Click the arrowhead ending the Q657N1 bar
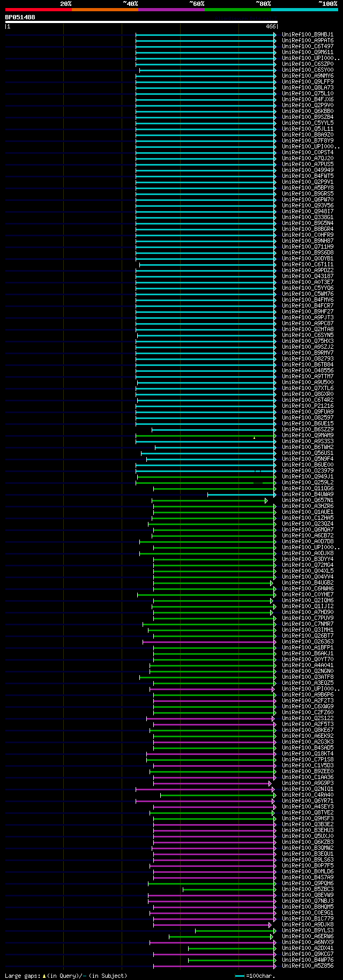 (266, 500)
